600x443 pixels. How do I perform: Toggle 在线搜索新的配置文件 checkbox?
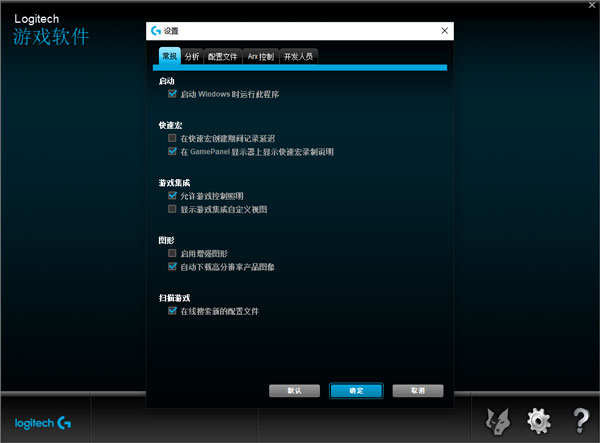(172, 311)
